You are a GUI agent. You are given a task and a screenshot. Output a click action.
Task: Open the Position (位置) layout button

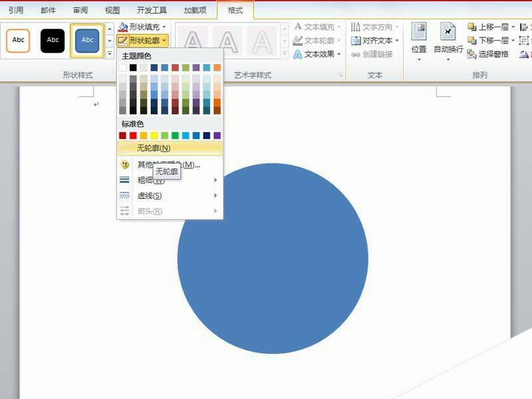(x=419, y=41)
